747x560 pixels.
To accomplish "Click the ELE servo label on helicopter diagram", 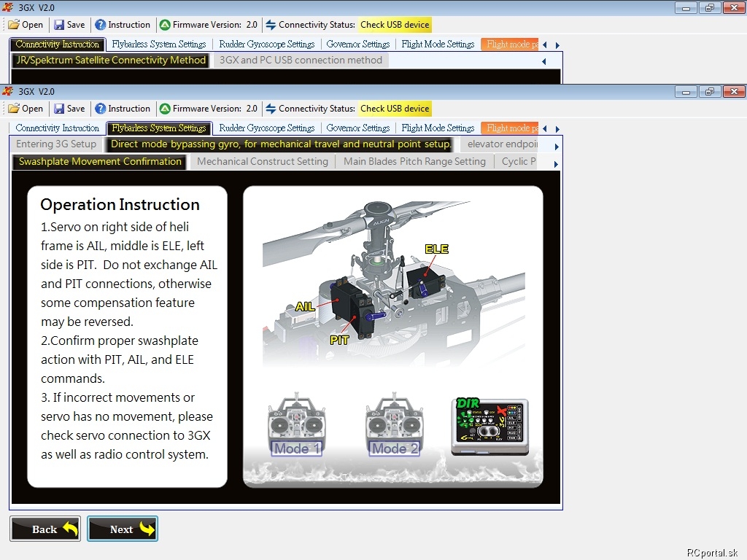I will pos(436,249).
